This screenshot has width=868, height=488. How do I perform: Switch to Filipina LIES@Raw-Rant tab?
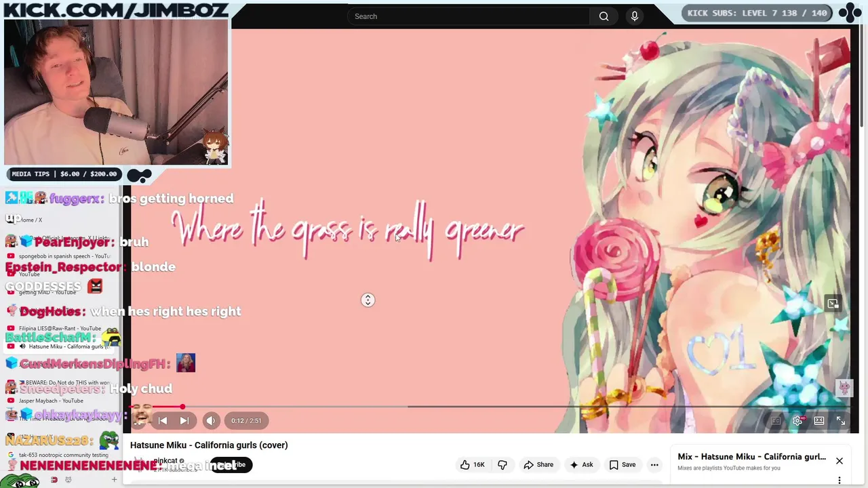(60, 328)
